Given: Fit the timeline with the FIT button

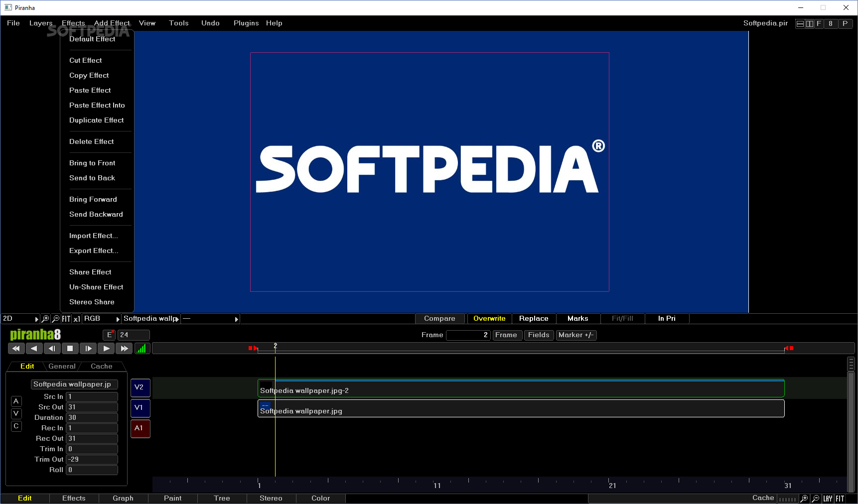Looking at the screenshot, I should point(840,499).
